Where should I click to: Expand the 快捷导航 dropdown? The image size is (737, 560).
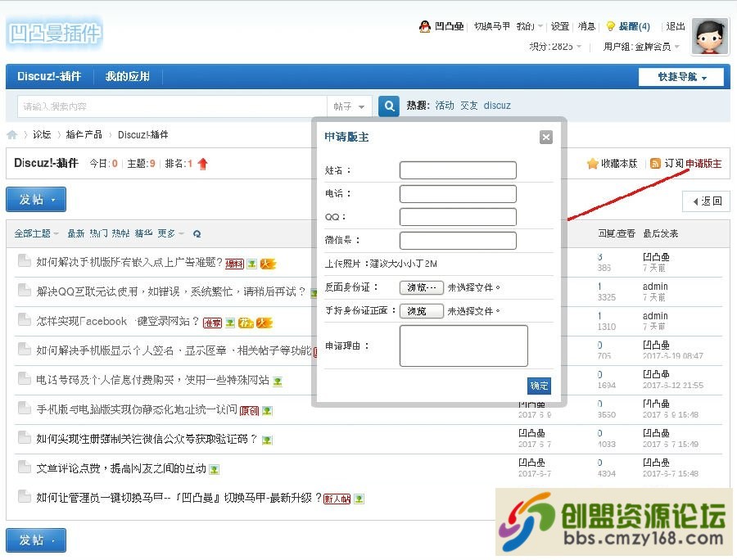(681, 77)
